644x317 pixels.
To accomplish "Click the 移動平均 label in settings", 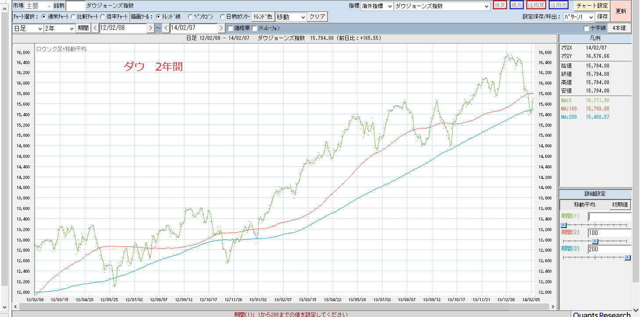I will click(x=584, y=204).
